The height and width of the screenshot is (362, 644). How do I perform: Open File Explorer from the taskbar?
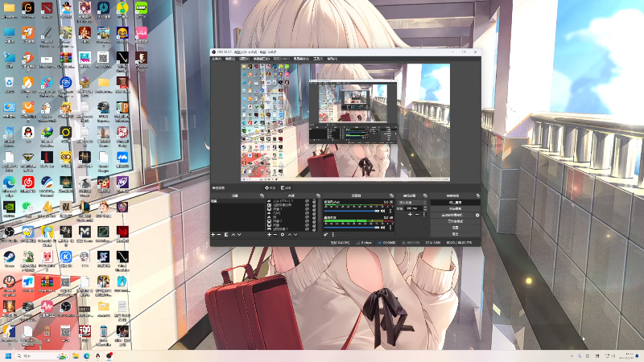tap(76, 356)
